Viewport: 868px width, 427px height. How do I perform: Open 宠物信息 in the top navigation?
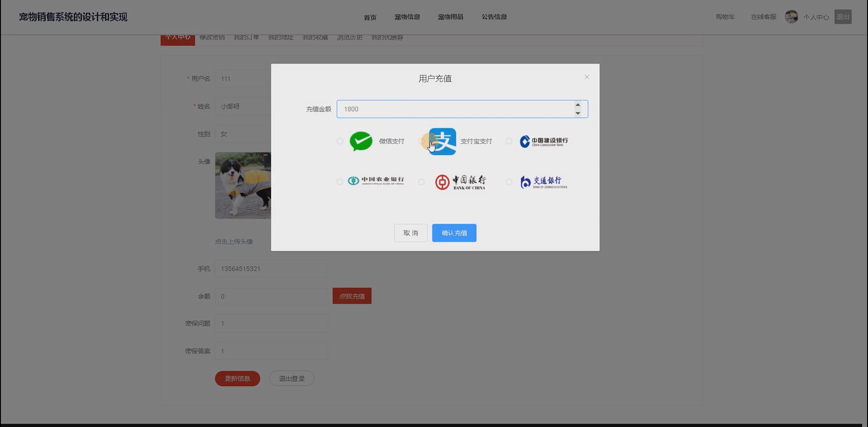[x=407, y=17]
